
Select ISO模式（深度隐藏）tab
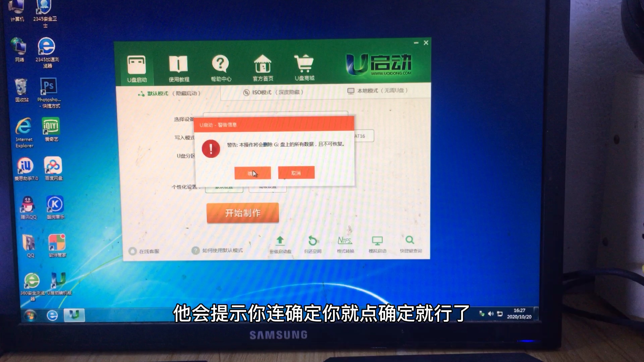(273, 92)
